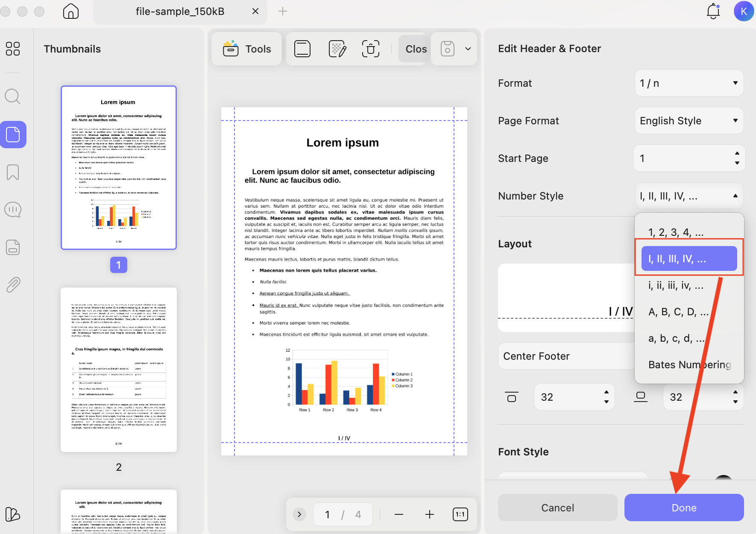
Task: Open the K user account avatar
Action: [744, 12]
